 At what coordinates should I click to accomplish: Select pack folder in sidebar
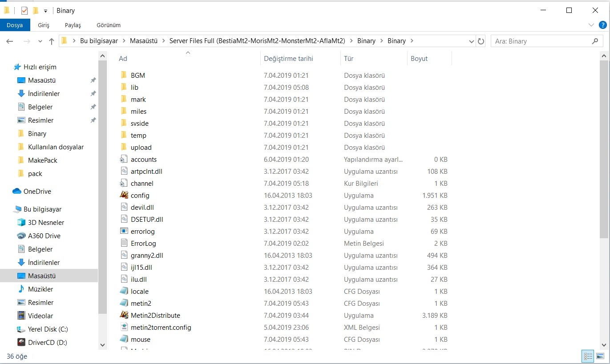[35, 174]
